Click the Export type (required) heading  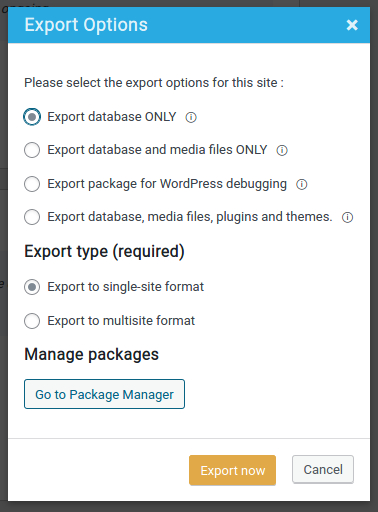point(104,251)
